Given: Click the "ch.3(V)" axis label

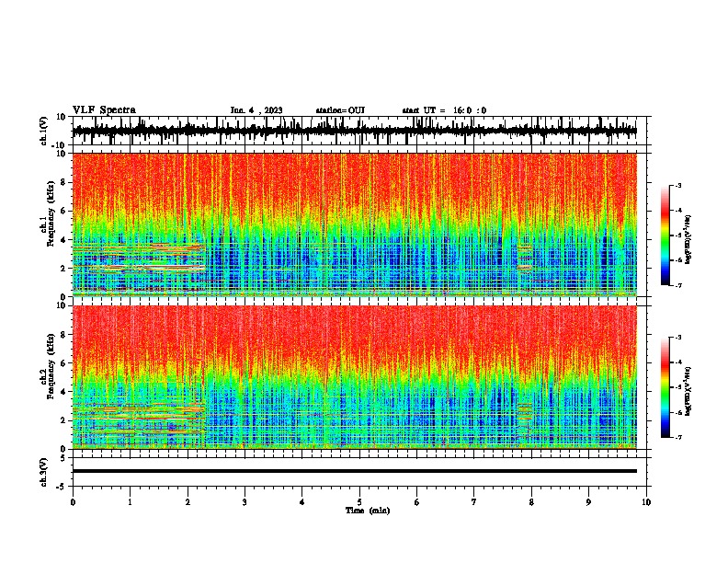Looking at the screenshot, I should pyautogui.click(x=44, y=472).
